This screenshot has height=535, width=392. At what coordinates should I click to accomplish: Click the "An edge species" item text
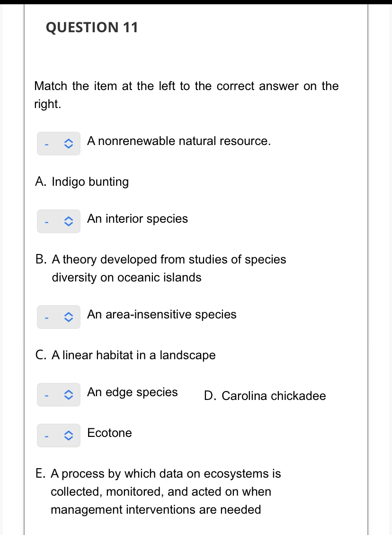click(132, 392)
